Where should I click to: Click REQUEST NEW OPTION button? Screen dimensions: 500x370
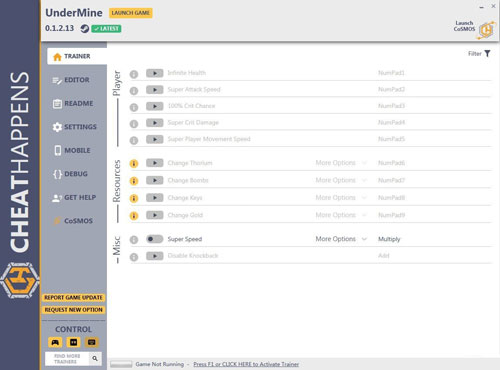click(x=73, y=310)
